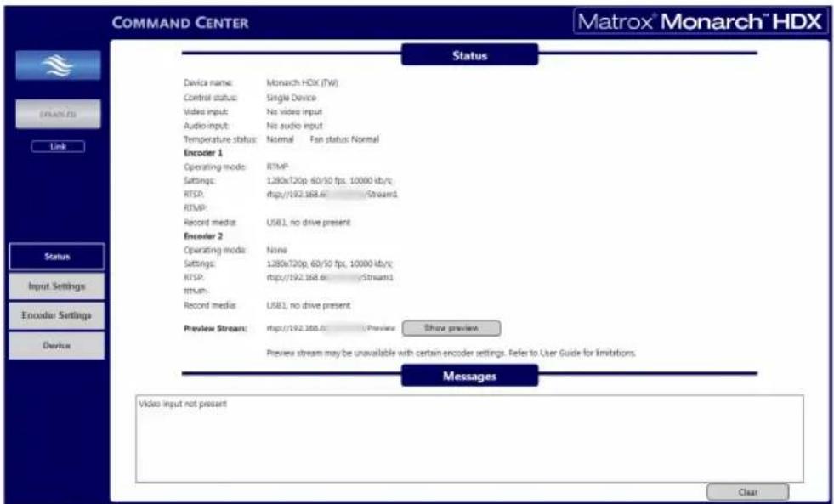834x504 pixels.
Task: Click the preview stream limitations note
Action: pos(453,353)
